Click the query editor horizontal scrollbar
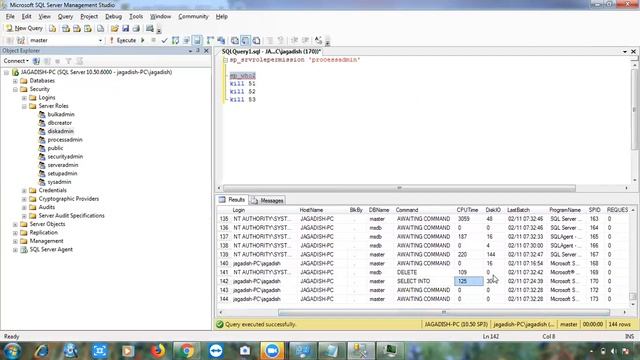Viewport: 640px width, 360px height. 399,188
